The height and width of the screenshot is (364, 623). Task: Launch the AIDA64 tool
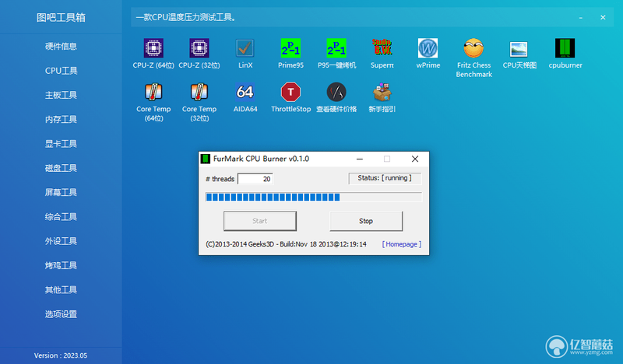[x=245, y=98]
